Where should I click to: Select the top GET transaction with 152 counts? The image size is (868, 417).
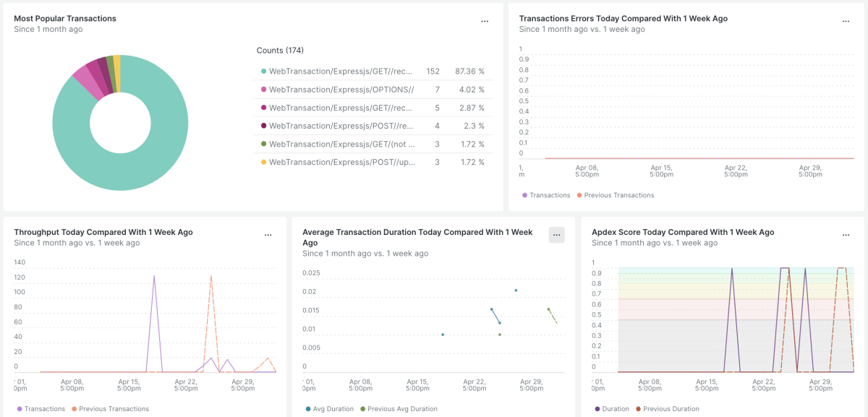tap(341, 72)
